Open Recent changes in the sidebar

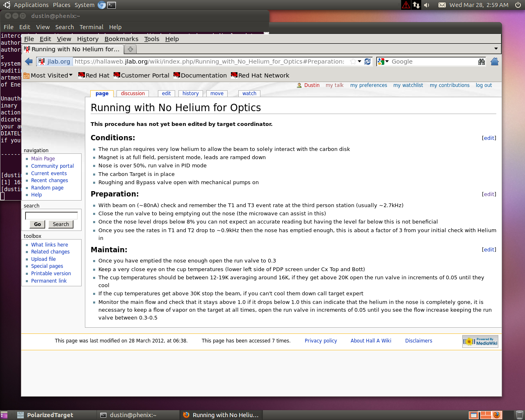[x=50, y=180]
